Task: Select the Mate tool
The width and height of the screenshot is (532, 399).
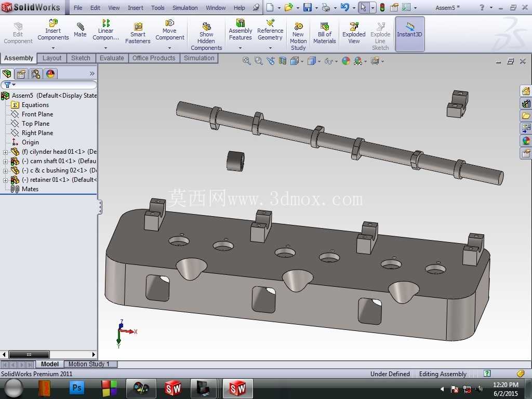Action: pyautogui.click(x=80, y=30)
